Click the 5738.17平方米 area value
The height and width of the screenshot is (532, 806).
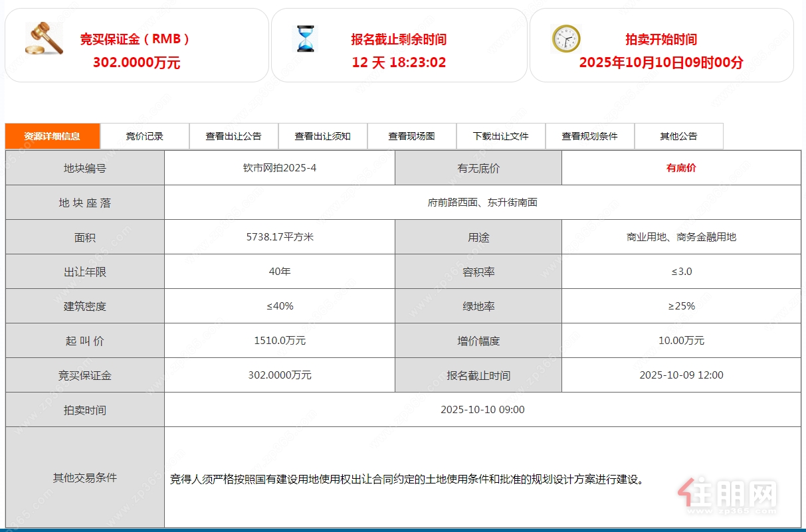pos(280,237)
